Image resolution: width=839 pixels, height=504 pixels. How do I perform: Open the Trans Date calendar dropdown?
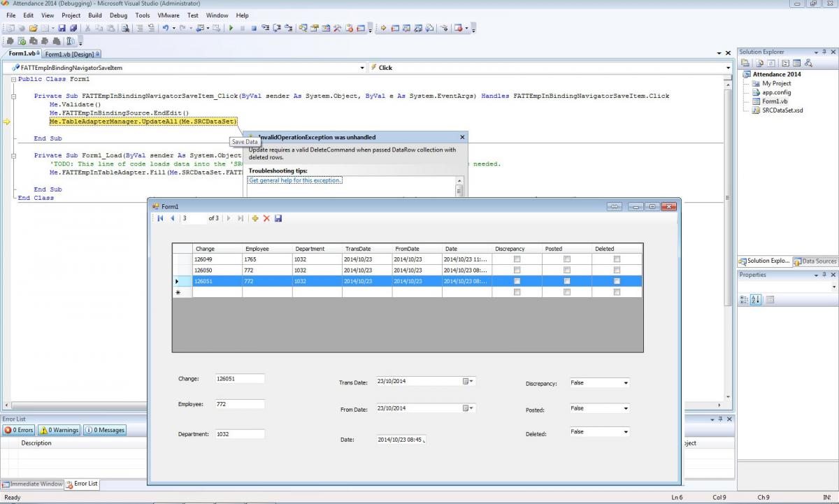coord(468,381)
